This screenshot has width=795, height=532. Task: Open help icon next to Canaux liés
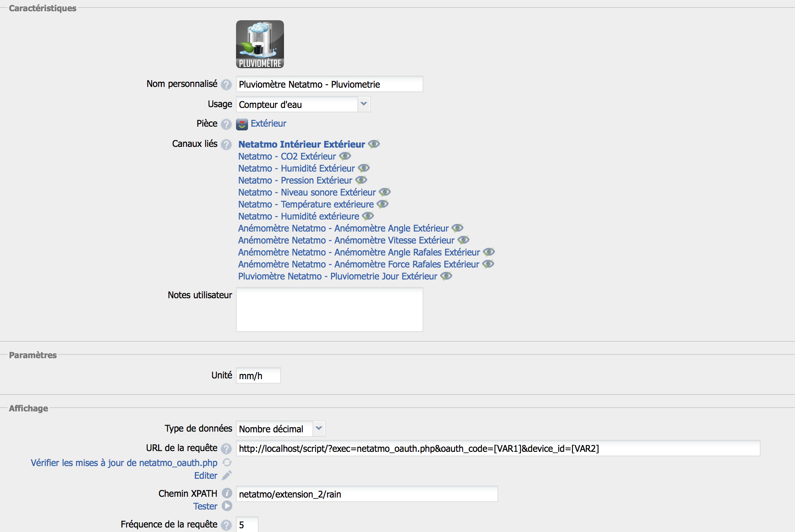226,145
